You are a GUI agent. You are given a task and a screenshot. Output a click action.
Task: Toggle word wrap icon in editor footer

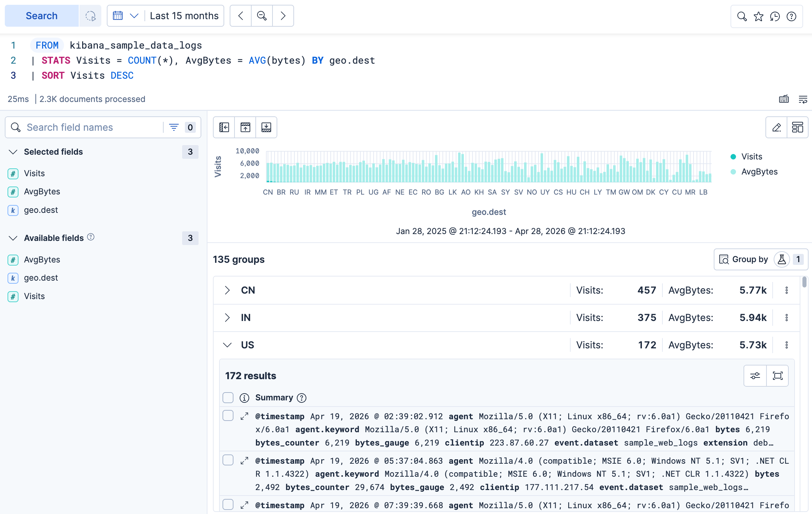(x=803, y=99)
